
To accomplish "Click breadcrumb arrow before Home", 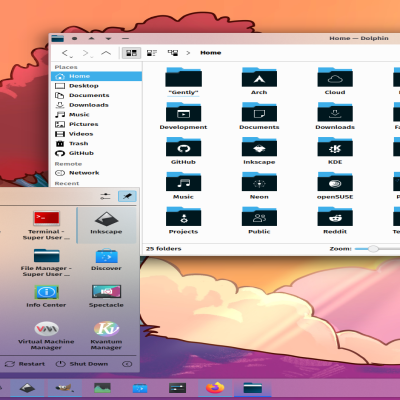I will tap(188, 53).
